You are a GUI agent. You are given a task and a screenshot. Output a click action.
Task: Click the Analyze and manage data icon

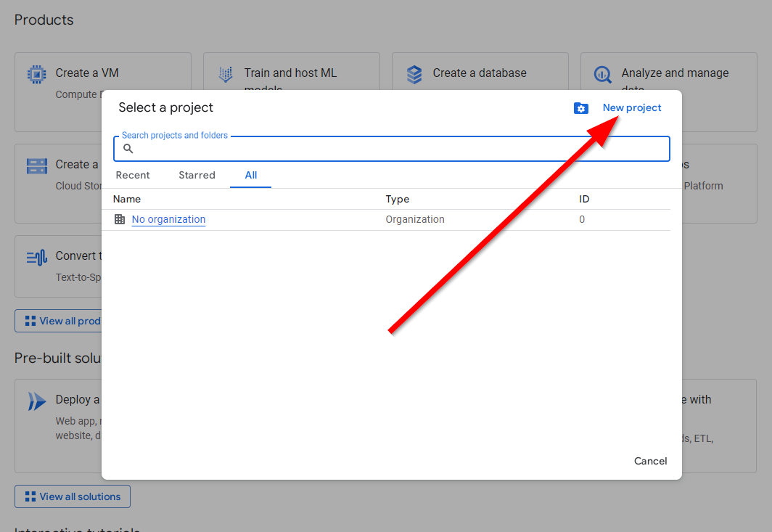[x=603, y=74]
